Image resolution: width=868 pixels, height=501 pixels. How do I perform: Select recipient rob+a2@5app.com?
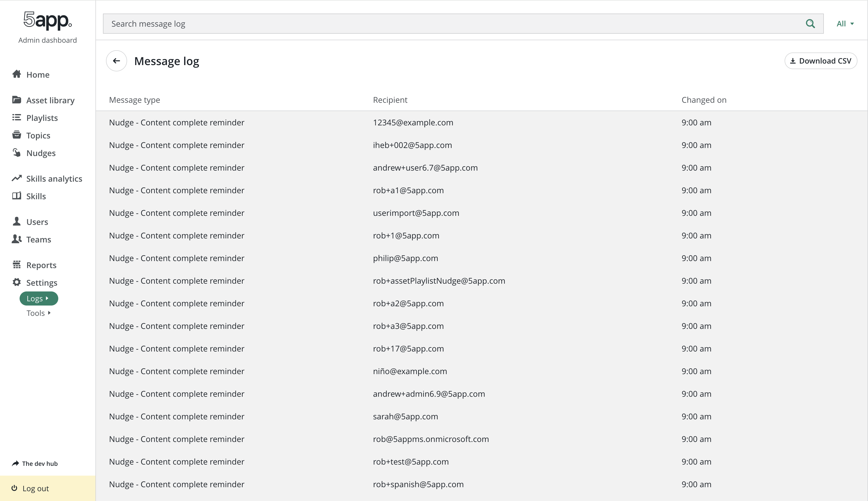point(408,304)
